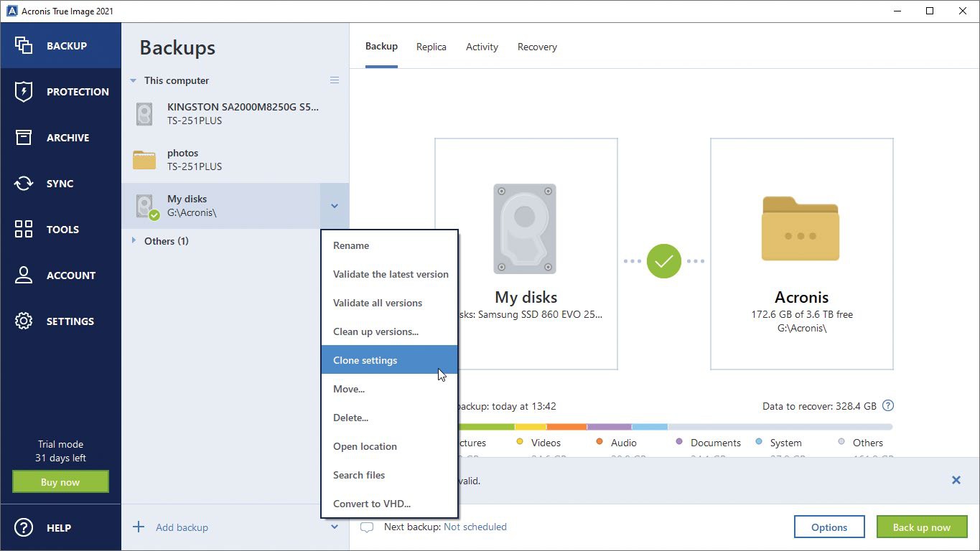Screen dimensions: 980x551
Task: Open the Account person icon
Action: (24, 275)
